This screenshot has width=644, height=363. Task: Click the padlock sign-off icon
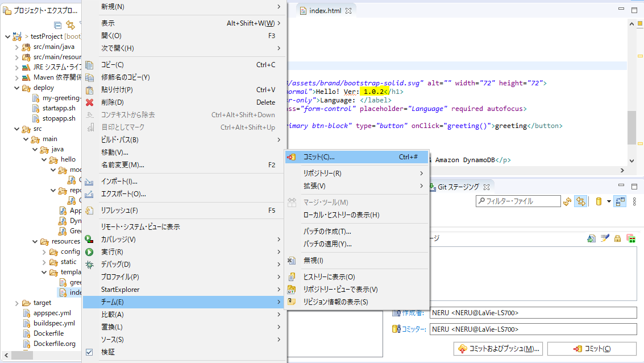click(x=617, y=239)
